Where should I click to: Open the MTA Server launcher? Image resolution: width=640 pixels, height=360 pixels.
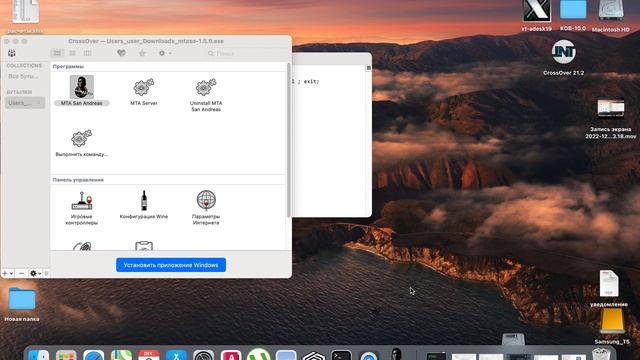pyautogui.click(x=144, y=87)
